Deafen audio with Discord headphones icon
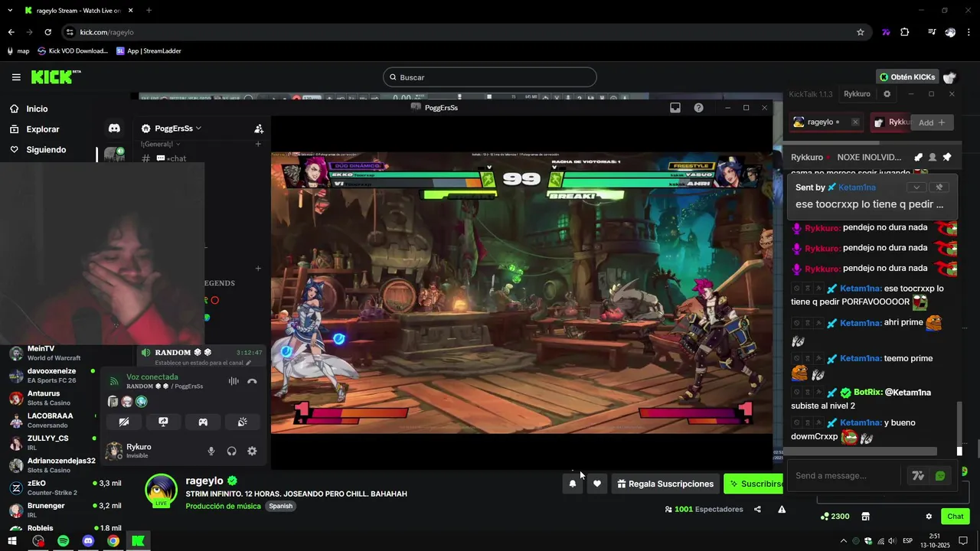The image size is (980, 551). click(x=231, y=452)
